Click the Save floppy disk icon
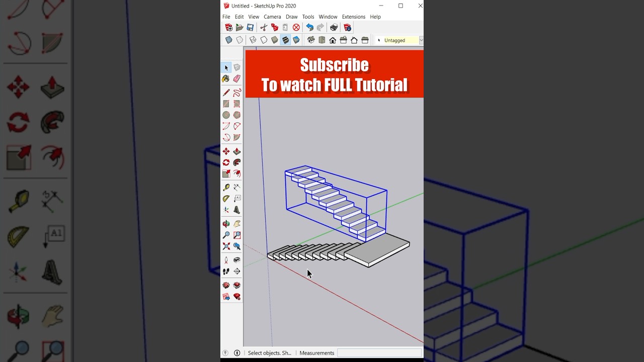This screenshot has height=362, width=644. point(250,28)
